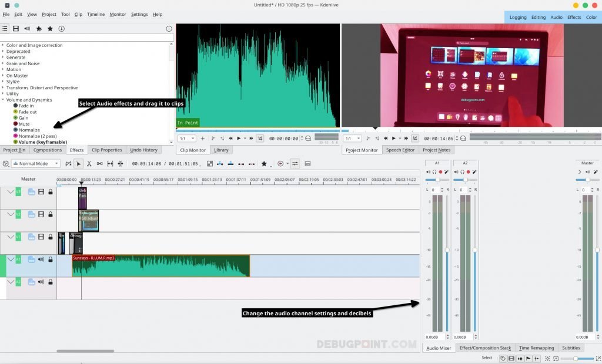This screenshot has width=602, height=364.
Task: Adjust Master balance slider in mixer
Action: (587, 180)
